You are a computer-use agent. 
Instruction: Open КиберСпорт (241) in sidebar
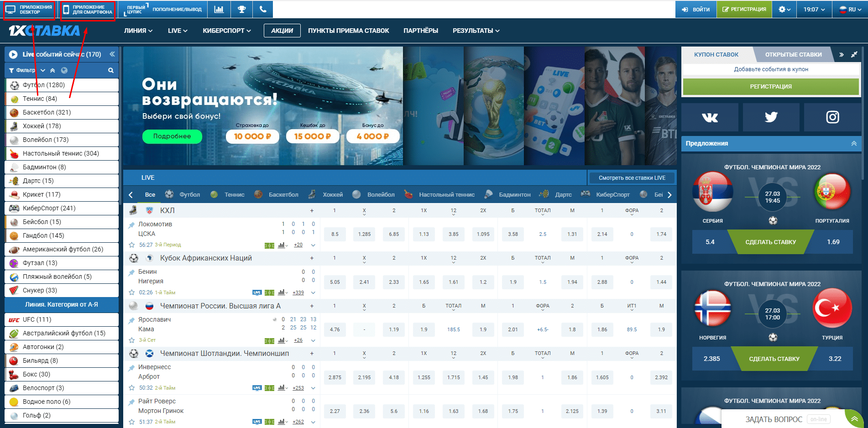62,208
